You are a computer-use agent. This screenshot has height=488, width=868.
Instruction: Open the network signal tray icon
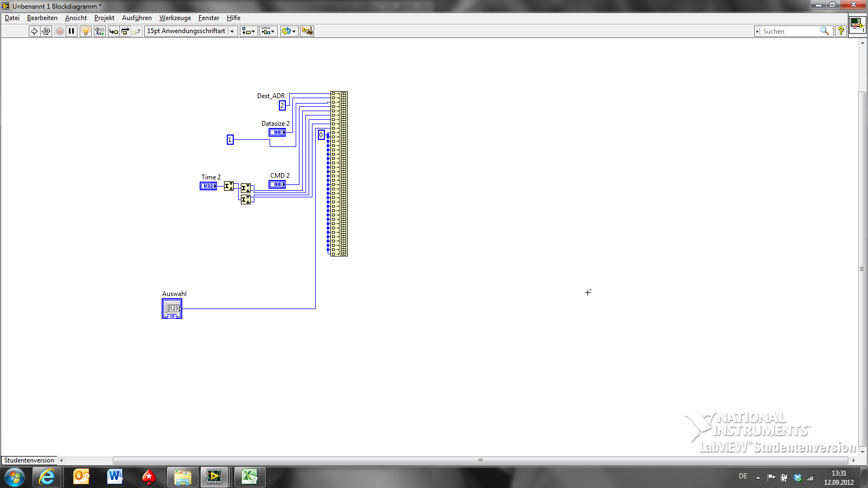click(x=810, y=478)
